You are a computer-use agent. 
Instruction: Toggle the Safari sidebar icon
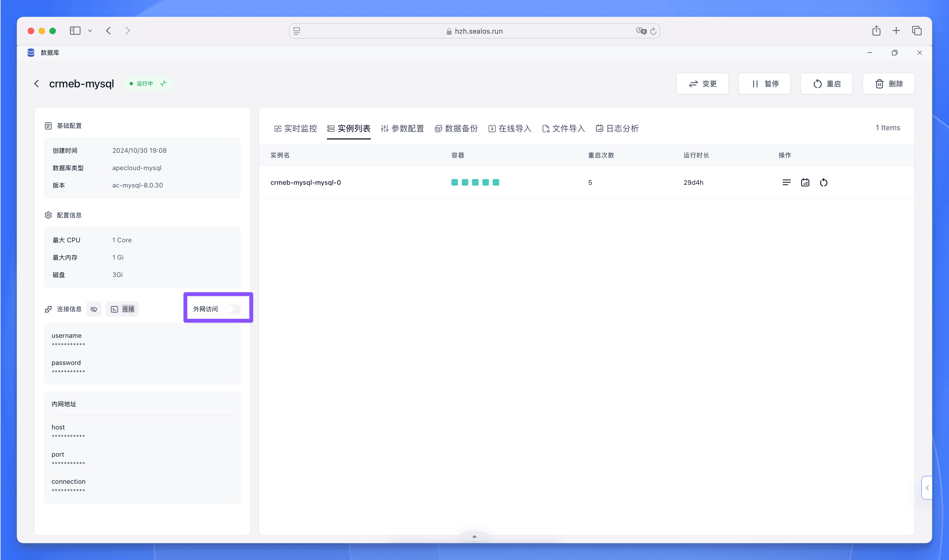pyautogui.click(x=75, y=31)
